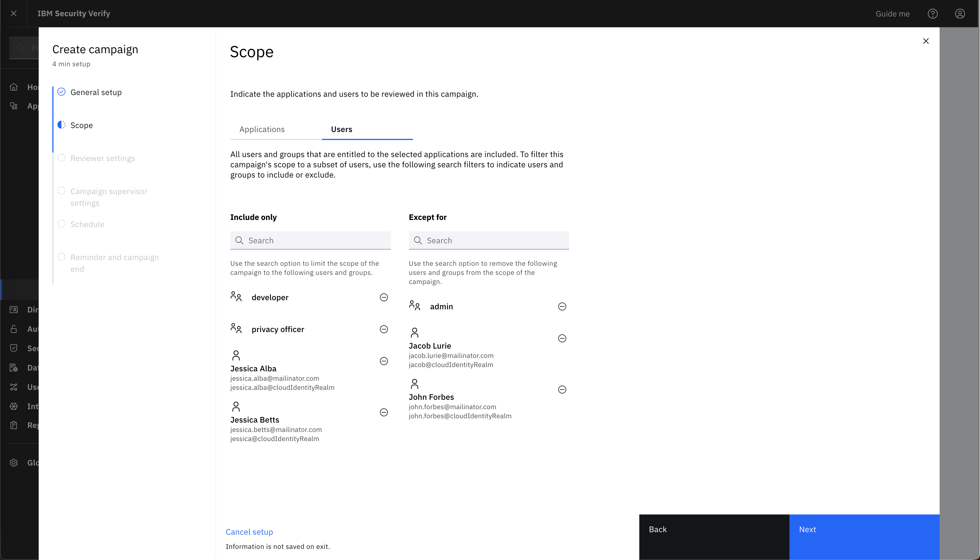Click the developer group name
Image resolution: width=980 pixels, height=560 pixels.
pos(270,297)
